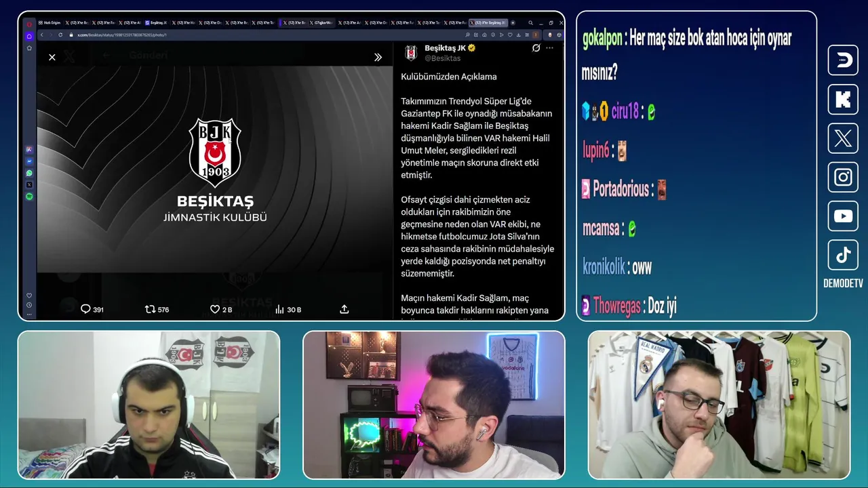Image resolution: width=868 pixels, height=488 pixels.
Task: Click the Beşiktaş JK profile avatar
Action: 410,53
